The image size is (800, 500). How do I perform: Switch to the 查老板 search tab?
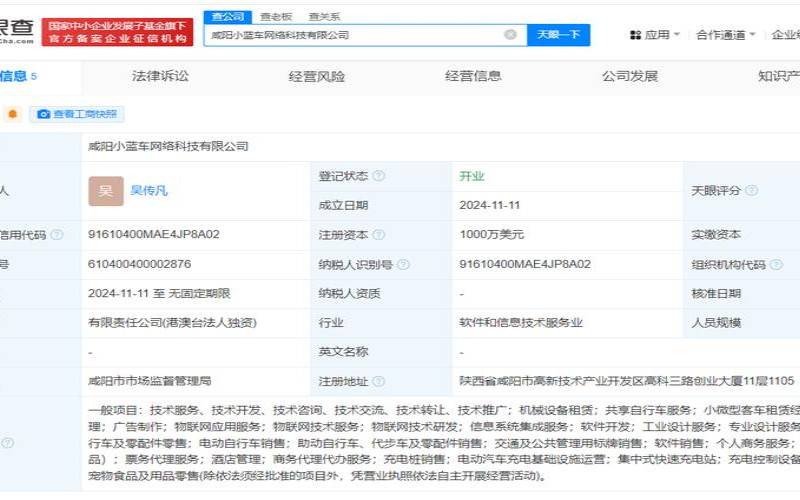pyautogui.click(x=276, y=16)
